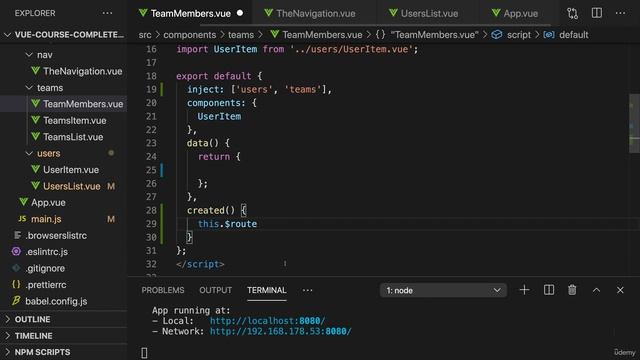Select the TERMINAL panel tab
640x360 pixels.
click(267, 290)
